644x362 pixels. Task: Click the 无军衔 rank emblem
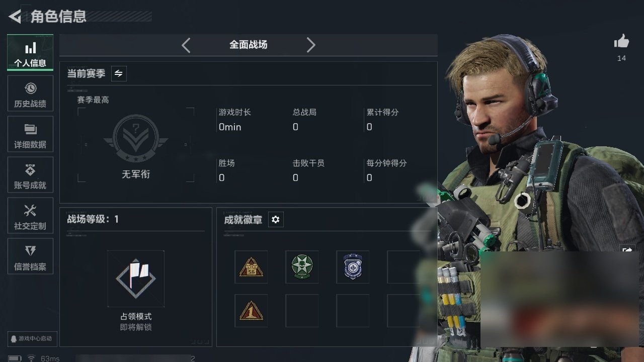coord(136,139)
